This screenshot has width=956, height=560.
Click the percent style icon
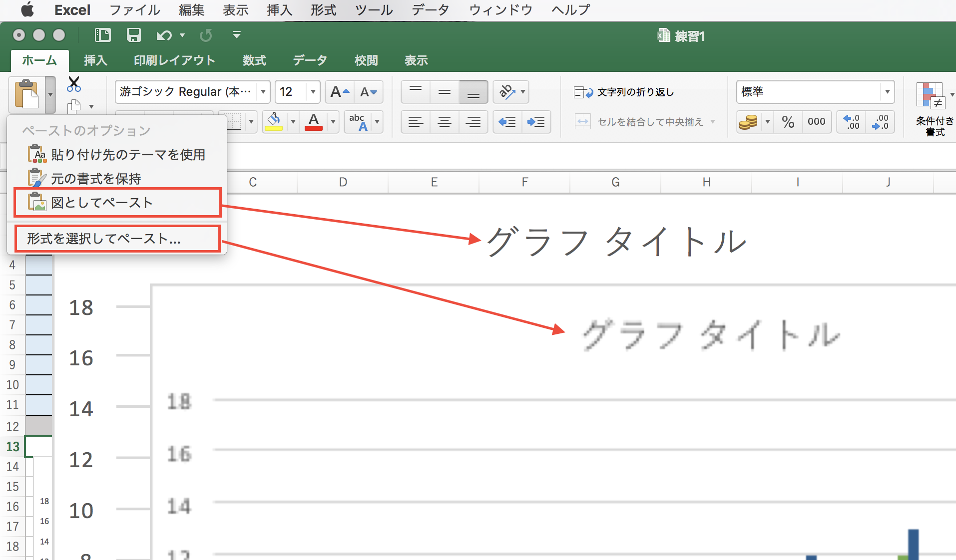(788, 122)
